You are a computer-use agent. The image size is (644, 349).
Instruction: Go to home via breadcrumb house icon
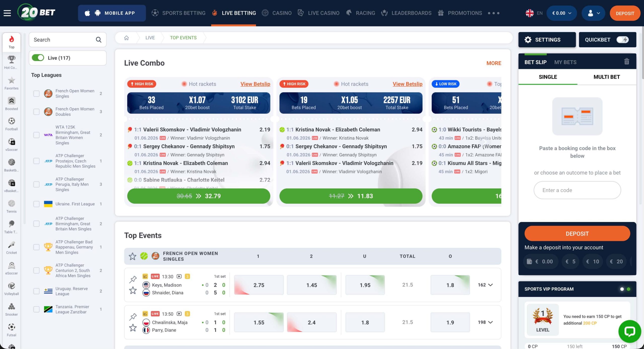126,38
